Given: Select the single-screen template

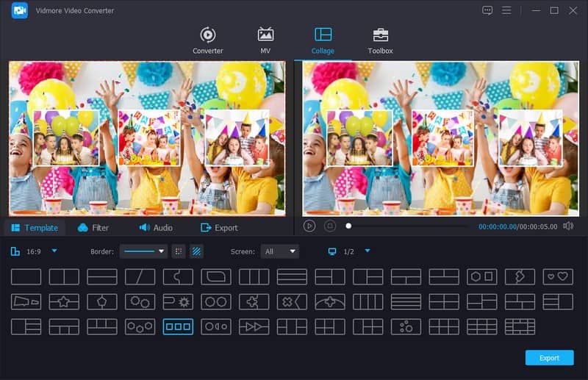Looking at the screenshot, I should click(26, 277).
